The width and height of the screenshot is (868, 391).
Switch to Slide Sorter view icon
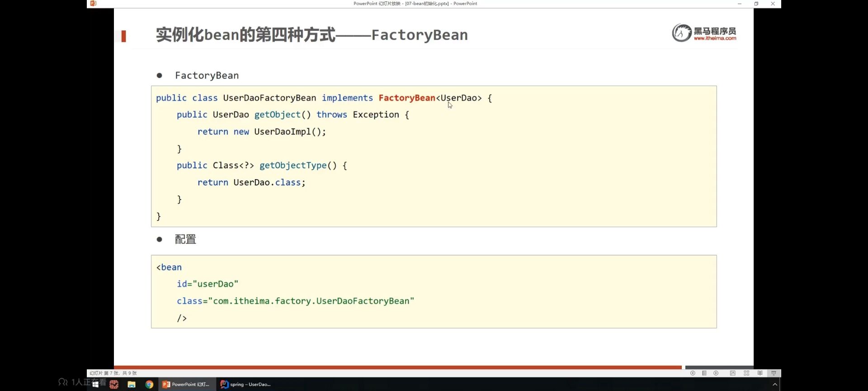[746, 373]
